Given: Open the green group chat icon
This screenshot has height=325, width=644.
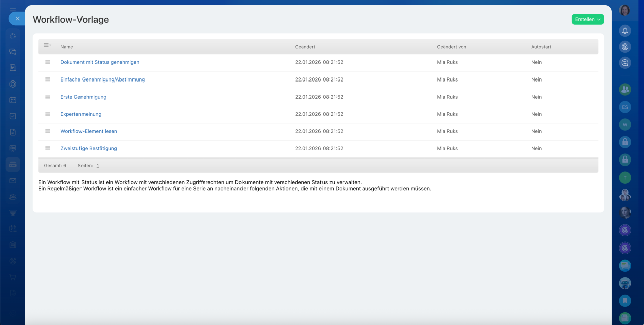Looking at the screenshot, I should click(625, 89).
